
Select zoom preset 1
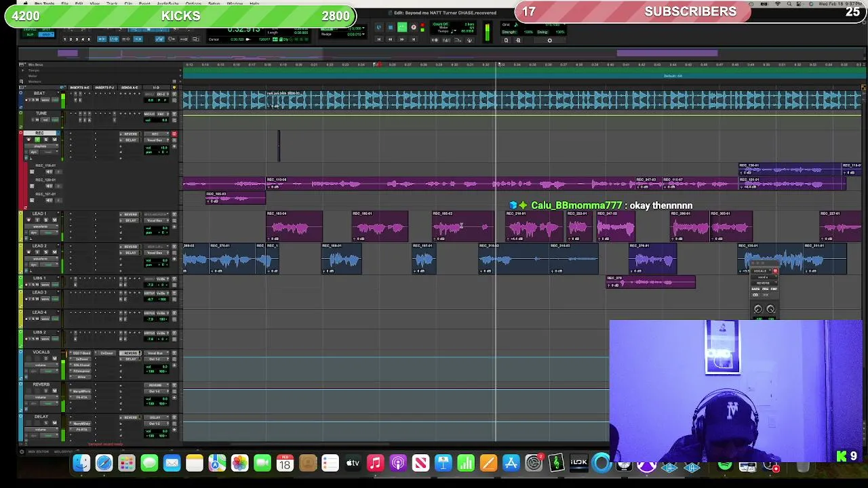(x=64, y=39)
